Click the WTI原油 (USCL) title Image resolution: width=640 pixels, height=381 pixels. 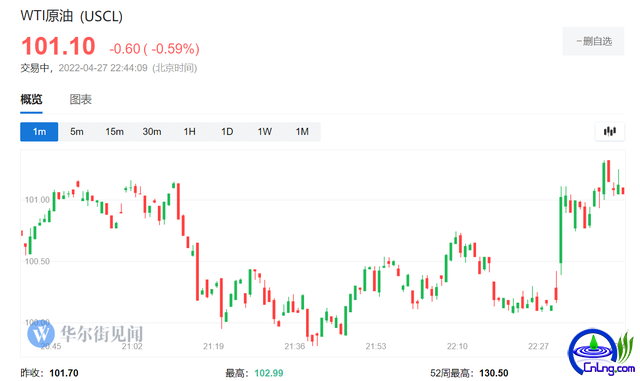71,16
